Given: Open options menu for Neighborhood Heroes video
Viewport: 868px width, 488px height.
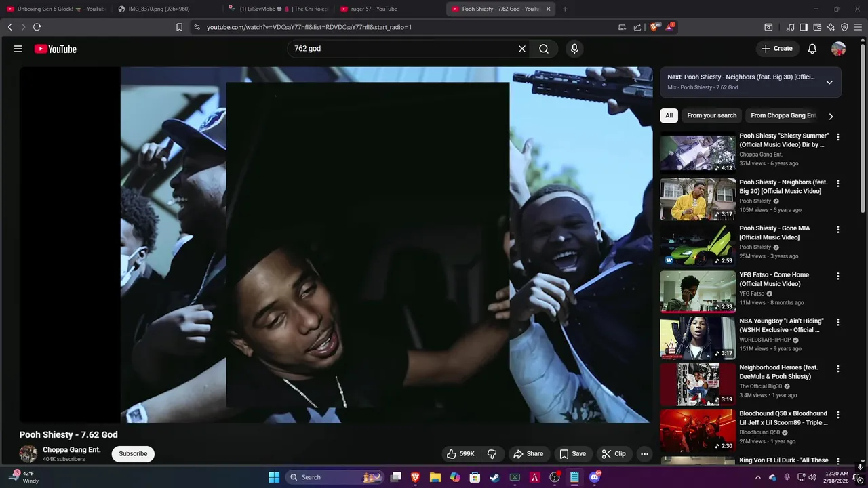Looking at the screenshot, I should 838,369.
